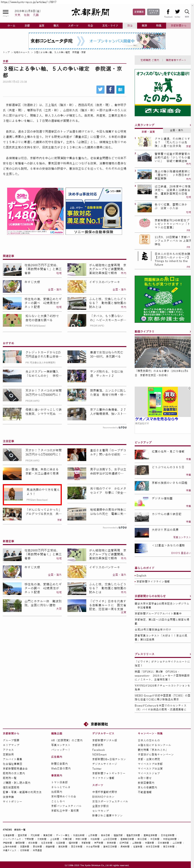Click デジタル版ログイン button

click(153, 12)
